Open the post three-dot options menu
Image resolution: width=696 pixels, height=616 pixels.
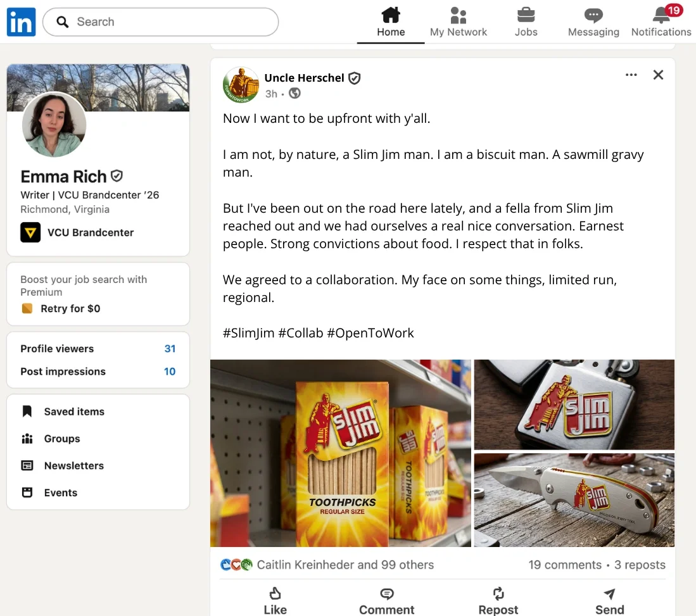click(631, 75)
